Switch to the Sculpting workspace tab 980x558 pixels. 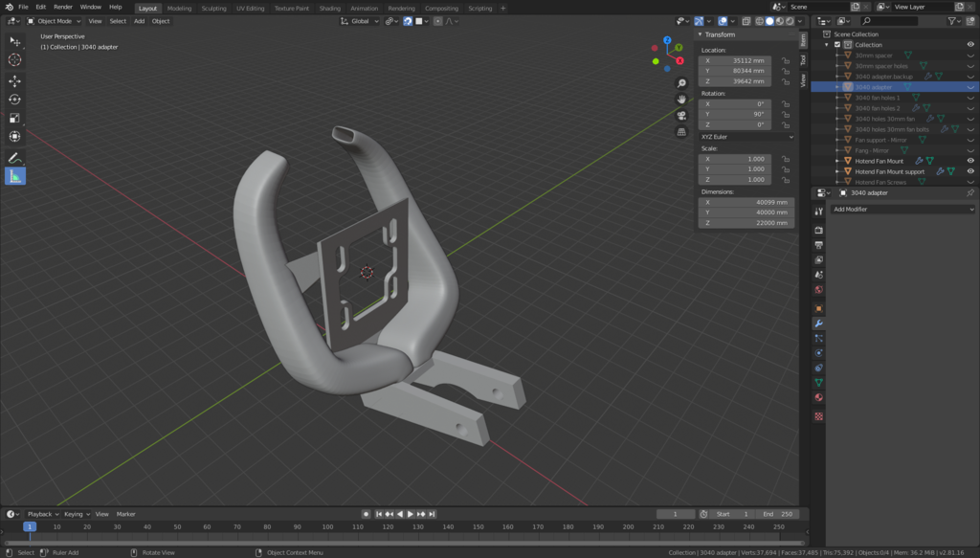tap(213, 8)
